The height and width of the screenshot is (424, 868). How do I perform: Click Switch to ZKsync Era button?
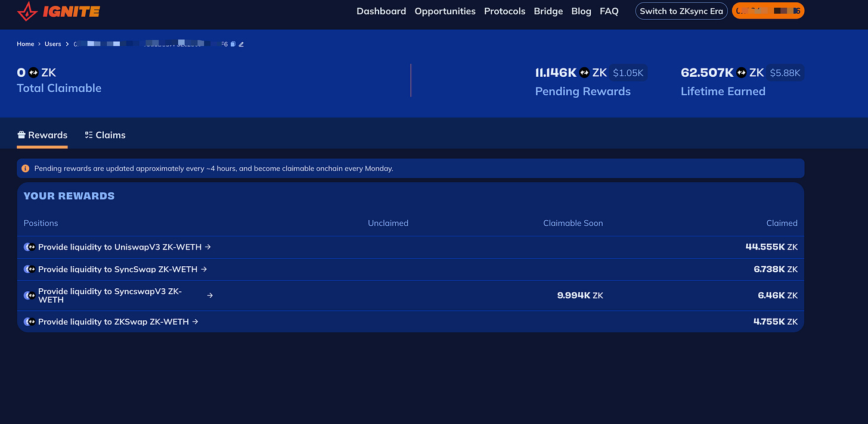[681, 11]
